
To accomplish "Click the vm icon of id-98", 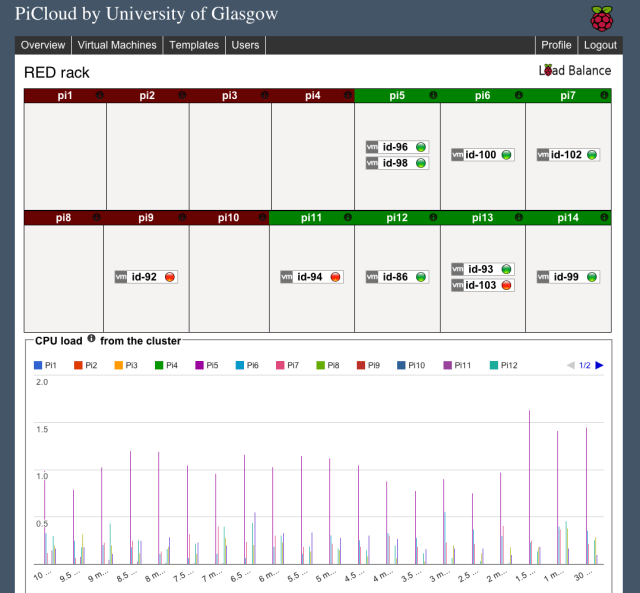I will (x=372, y=163).
